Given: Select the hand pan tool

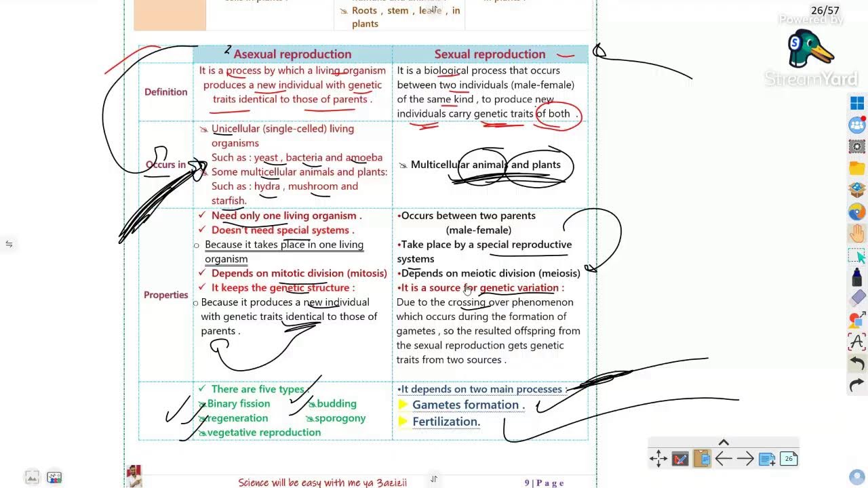Looking at the screenshot, I should (x=857, y=234).
